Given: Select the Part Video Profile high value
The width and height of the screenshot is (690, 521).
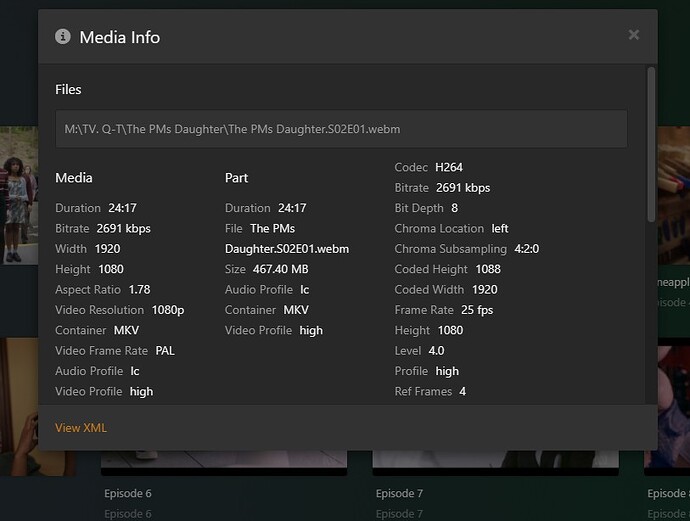Looking at the screenshot, I should point(311,330).
